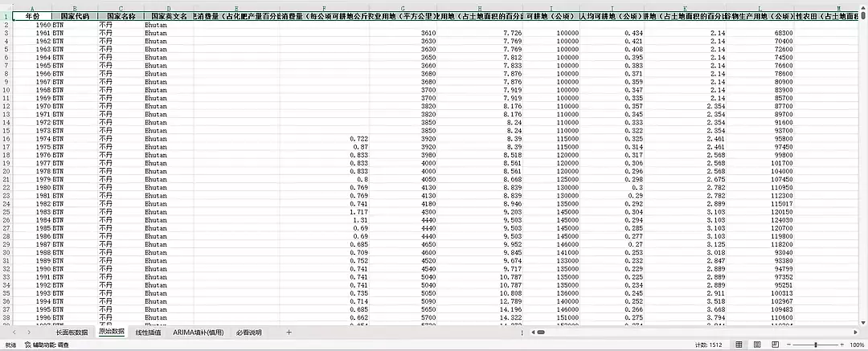Click horizontal scrollbar right arrow
The image size is (868, 351).
[x=857, y=333]
